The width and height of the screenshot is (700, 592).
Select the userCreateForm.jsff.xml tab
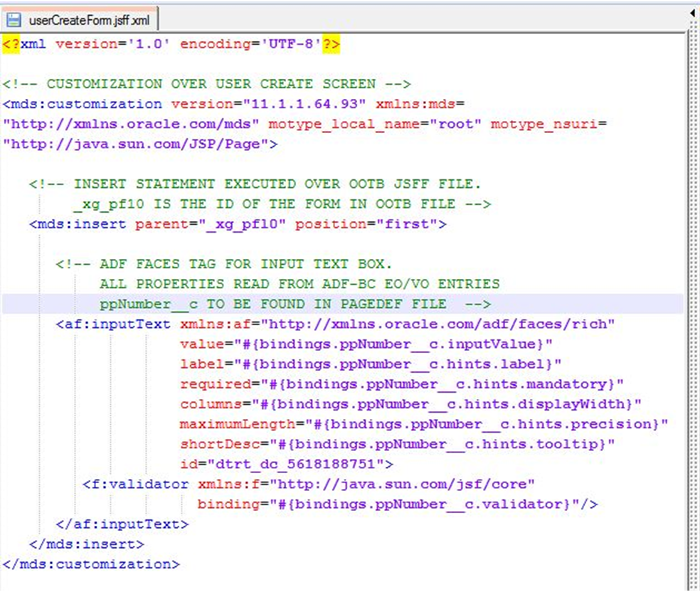click(x=79, y=20)
